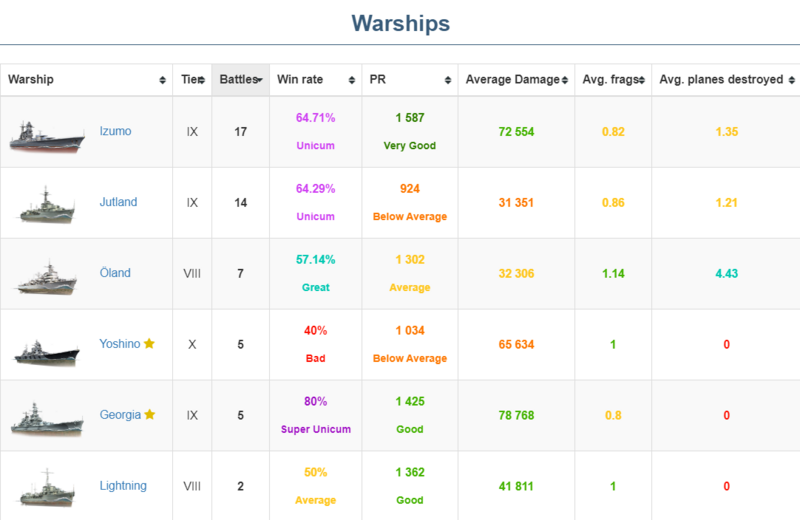This screenshot has height=520, width=800.
Task: Open the Jutland warship link
Action: (118, 202)
